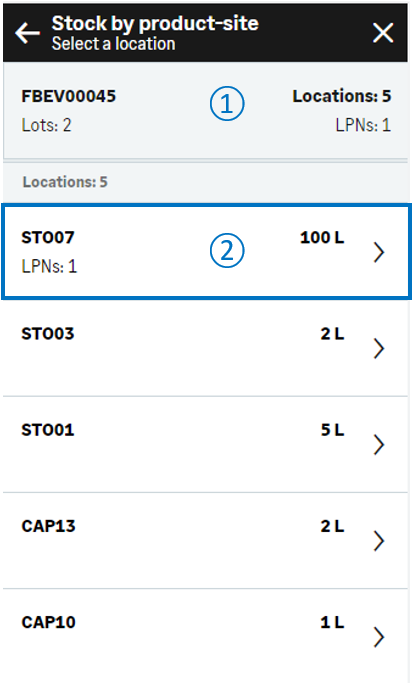Expand the STO01 location chevron
Image resolution: width=415 pixels, height=688 pixels.
click(x=379, y=444)
